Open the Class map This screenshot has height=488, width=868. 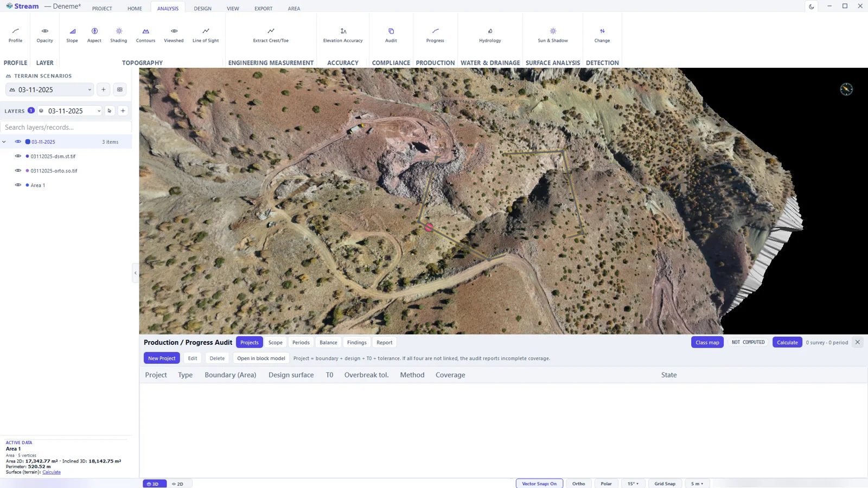pyautogui.click(x=707, y=342)
